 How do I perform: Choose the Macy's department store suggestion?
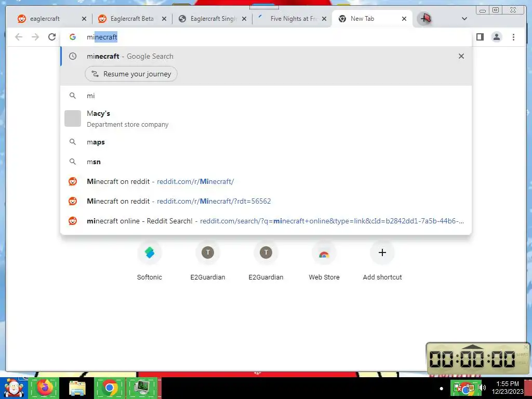coord(266,119)
